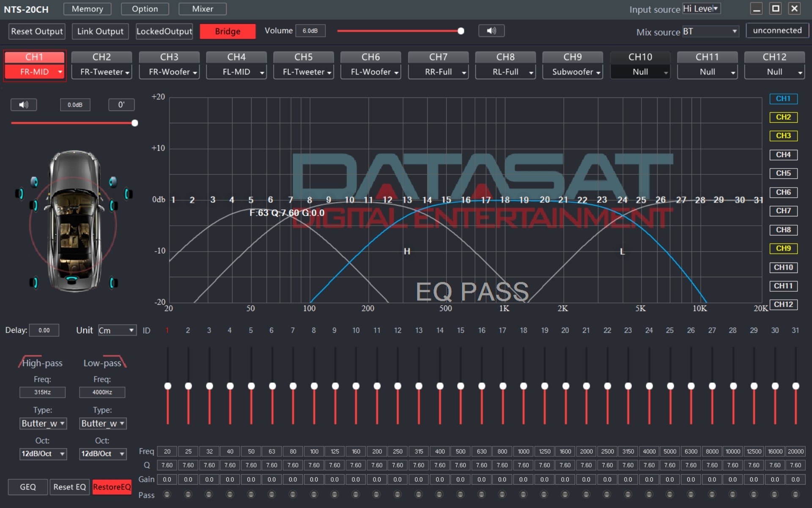Mute master volume speaker icon
Screen dimensions: 812x508
click(x=491, y=31)
